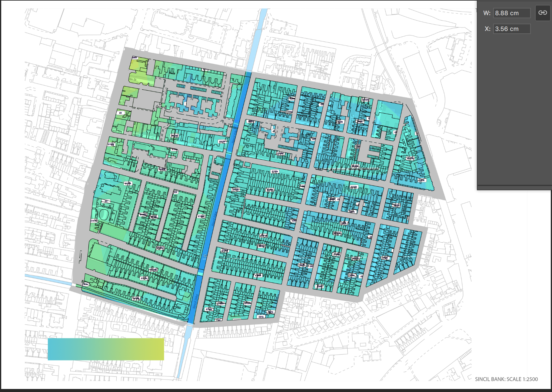Click the 299k price label on yellow block
Image resolution: width=552 pixels, height=392 pixels.
click(135, 57)
